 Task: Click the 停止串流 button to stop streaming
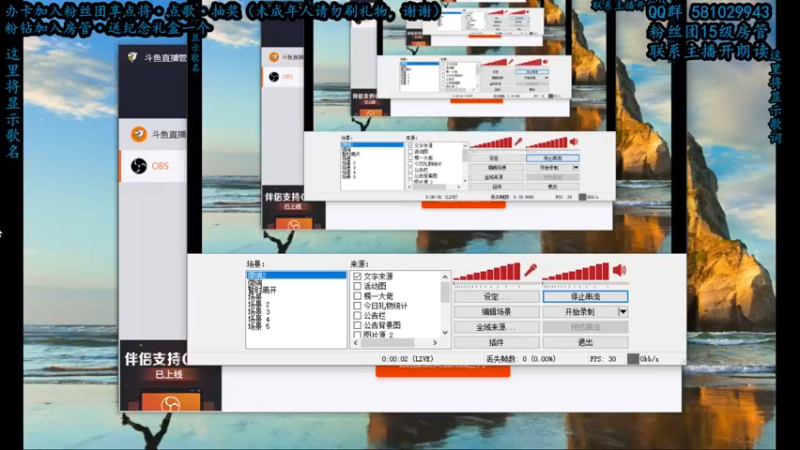[585, 296]
